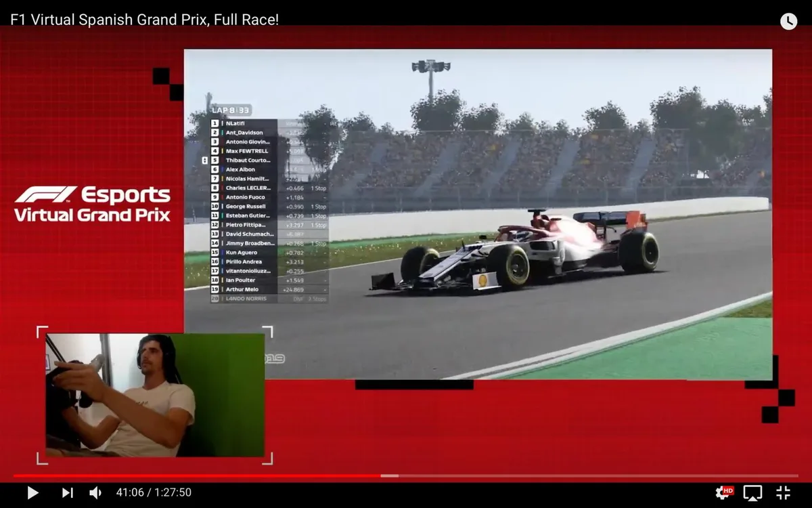Click the AirPlay casting icon
Image resolution: width=812 pixels, height=508 pixels.
pyautogui.click(x=752, y=493)
